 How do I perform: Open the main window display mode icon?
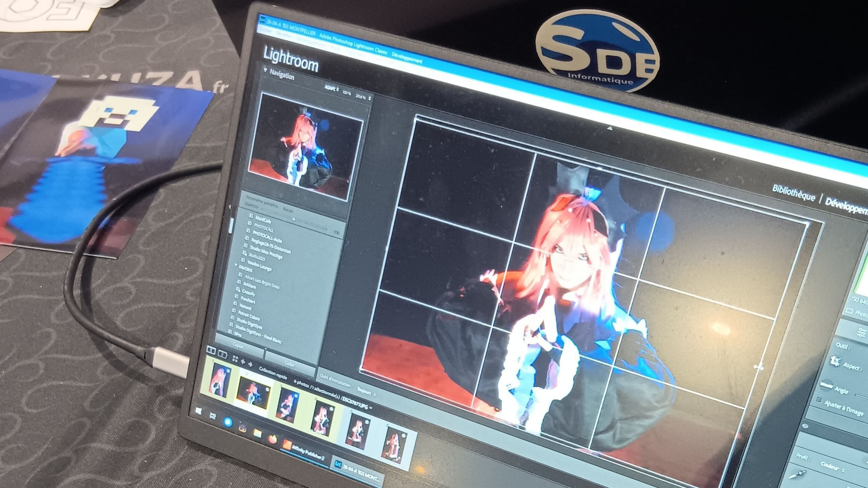[211, 351]
